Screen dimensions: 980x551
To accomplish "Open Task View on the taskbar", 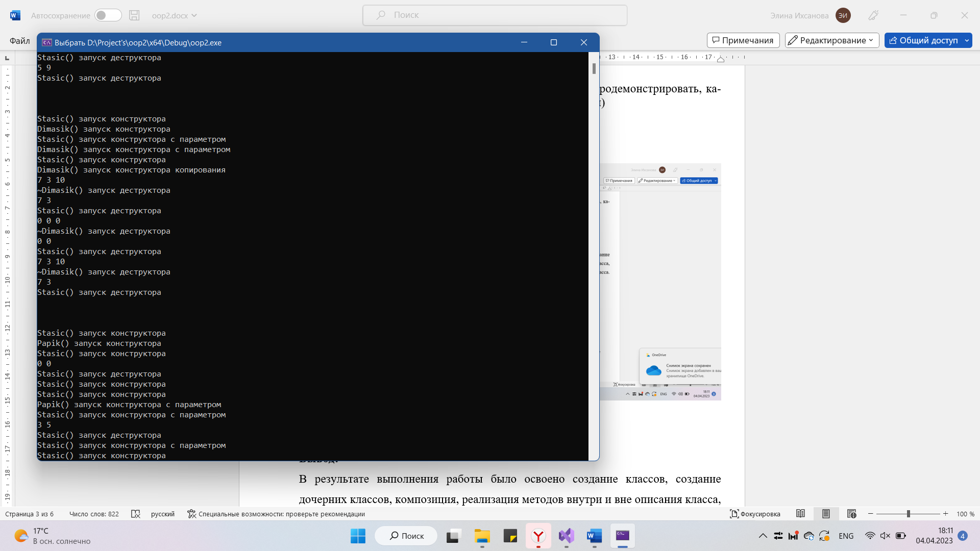I will tap(453, 536).
